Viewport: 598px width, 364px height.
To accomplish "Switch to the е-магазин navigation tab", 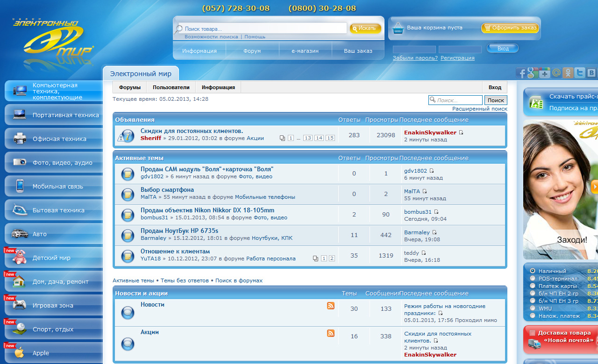I will pos(305,51).
